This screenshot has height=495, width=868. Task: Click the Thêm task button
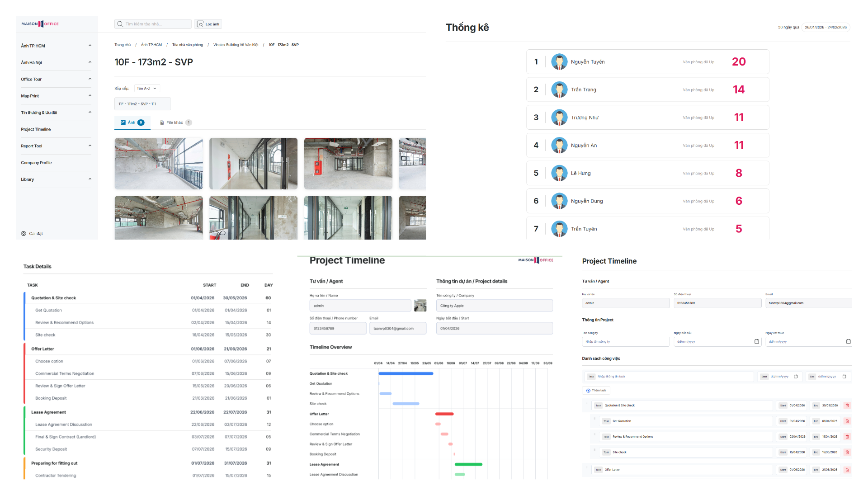[x=596, y=391]
